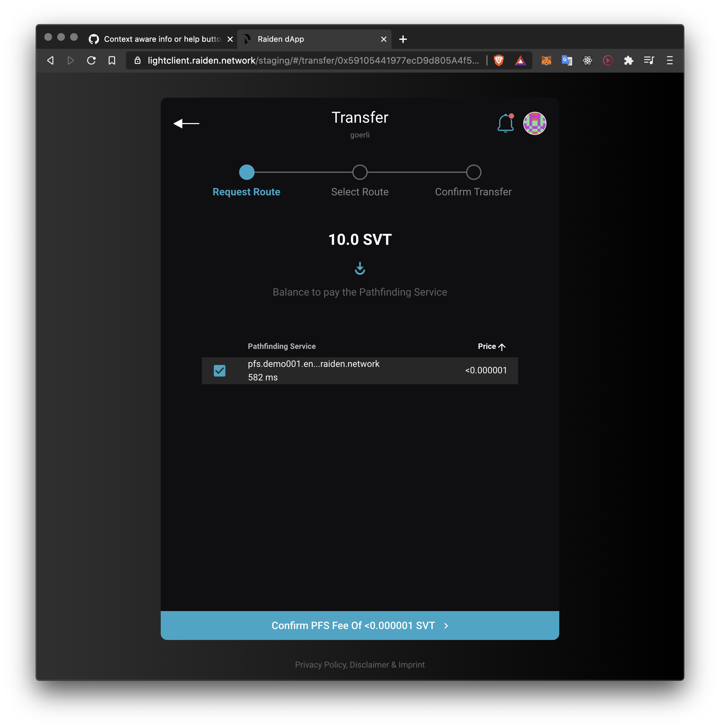Viewport: 720px width, 728px height.
Task: Open the Google Translate extension
Action: coord(567,60)
